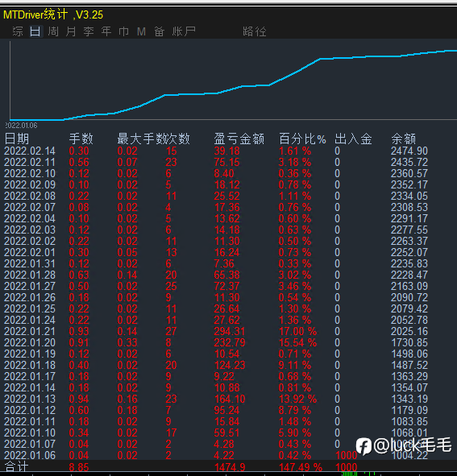Image resolution: width=457 pixels, height=476 pixels.
Task: Click profit value 294.31
Action: pos(230,331)
